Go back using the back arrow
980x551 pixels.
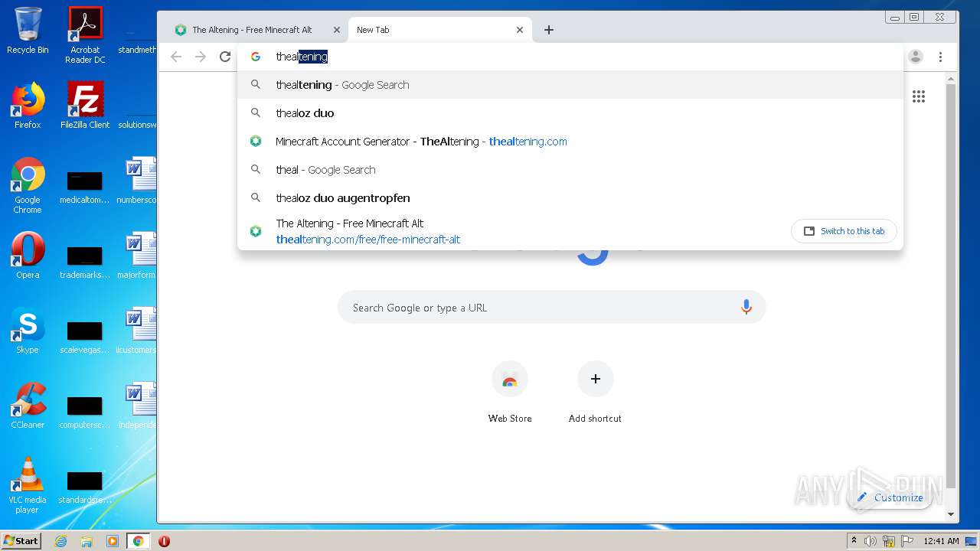pyautogui.click(x=176, y=57)
